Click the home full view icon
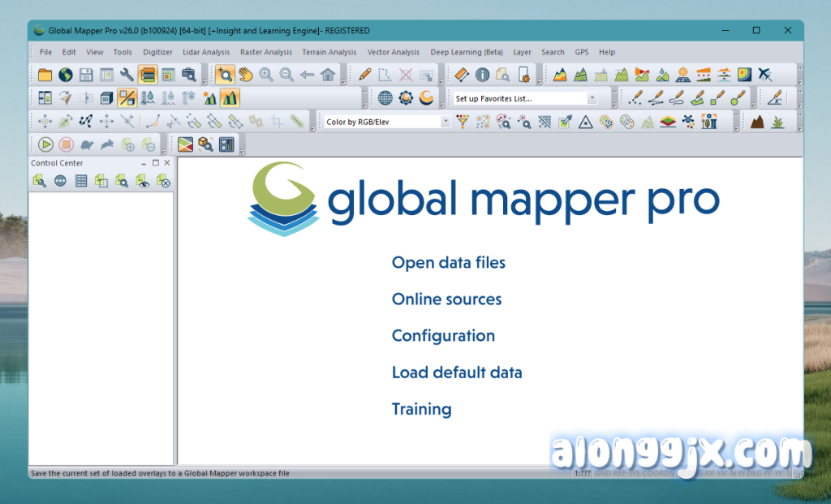Screen dimensions: 831x504 pos(328,75)
